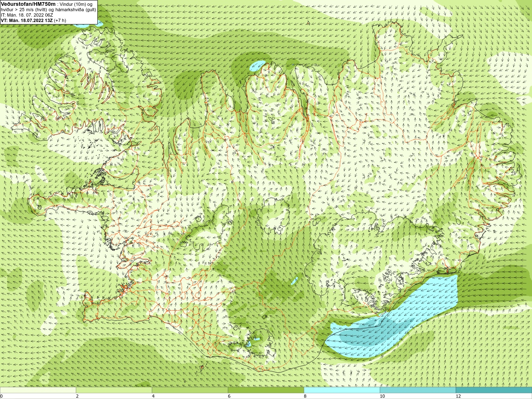Click the 'Veðurstofan/HM750m' title text
The width and height of the screenshot is (532, 399).
(x=28, y=4)
